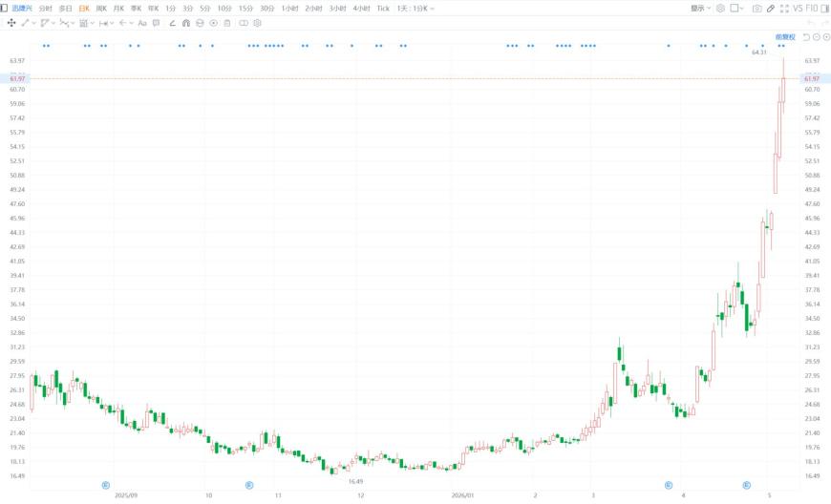Screen dimensions: 831x504
Task: Select the 30分 interval
Action: coord(267,9)
